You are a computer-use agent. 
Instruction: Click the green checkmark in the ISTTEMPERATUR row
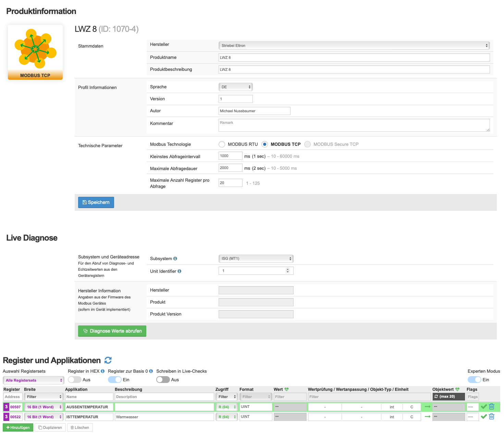[484, 417]
